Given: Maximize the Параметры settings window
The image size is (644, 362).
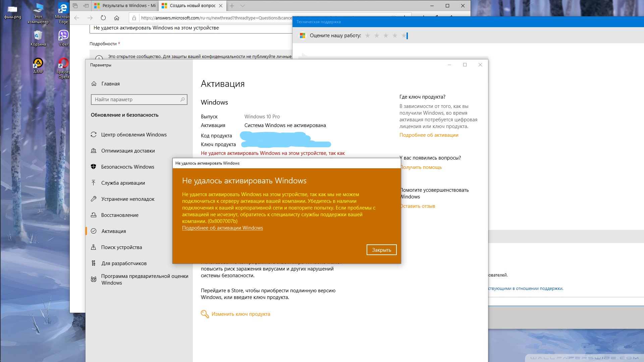Looking at the screenshot, I should tap(465, 65).
